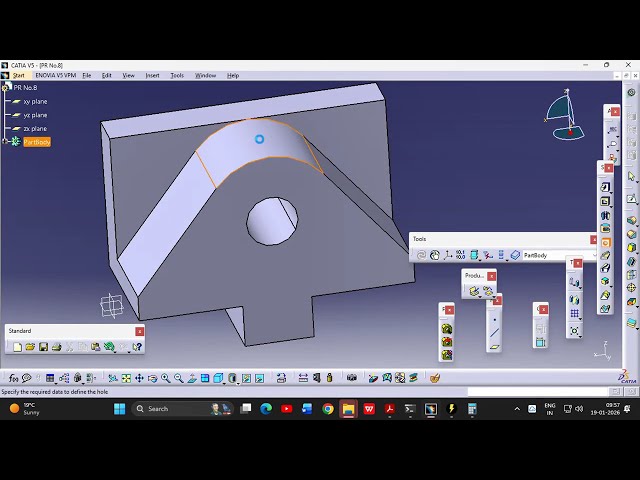Open the Insert menu

pos(152,76)
